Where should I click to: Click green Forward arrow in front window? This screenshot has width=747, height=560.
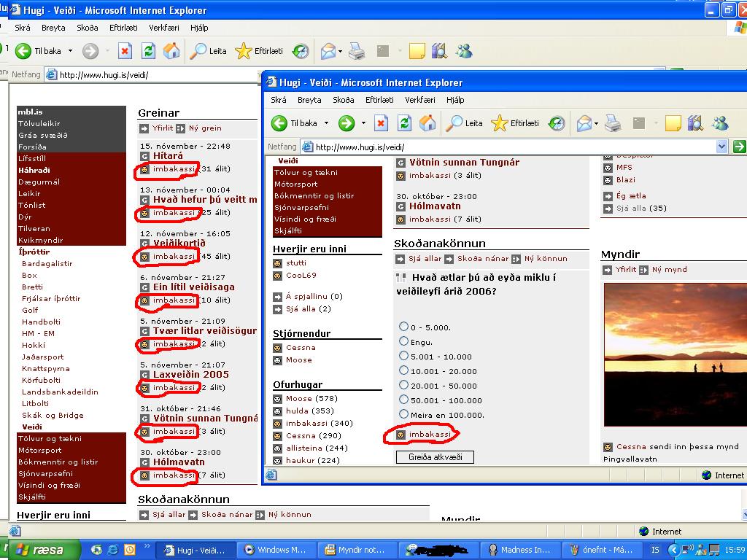coord(347,123)
